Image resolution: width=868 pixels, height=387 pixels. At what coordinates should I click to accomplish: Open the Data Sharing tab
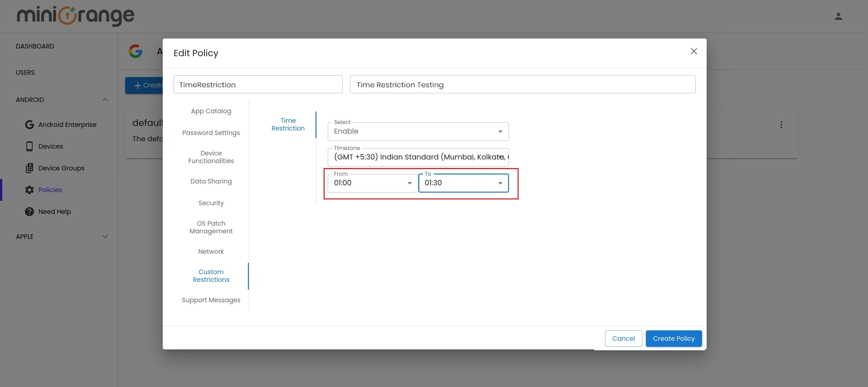(211, 181)
